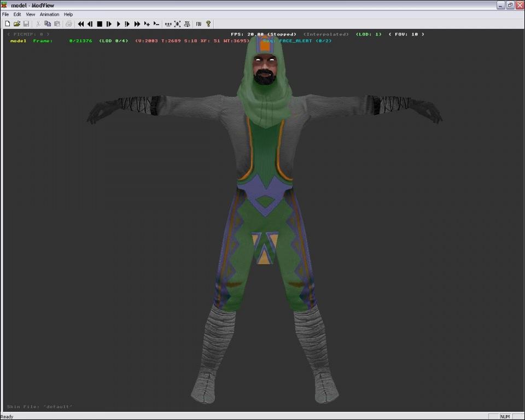Expand the Animation menu
The width and height of the screenshot is (525, 420).
[x=49, y=14]
